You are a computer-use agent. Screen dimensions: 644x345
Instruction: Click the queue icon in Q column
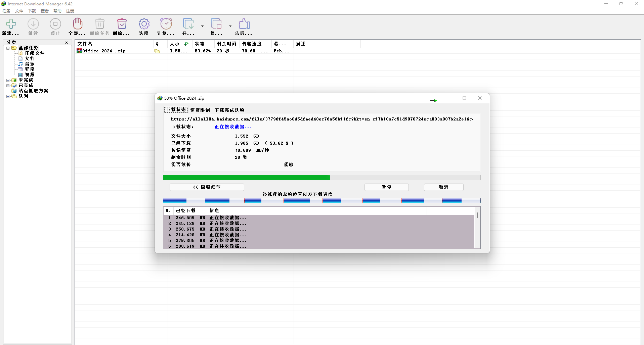coord(157,51)
